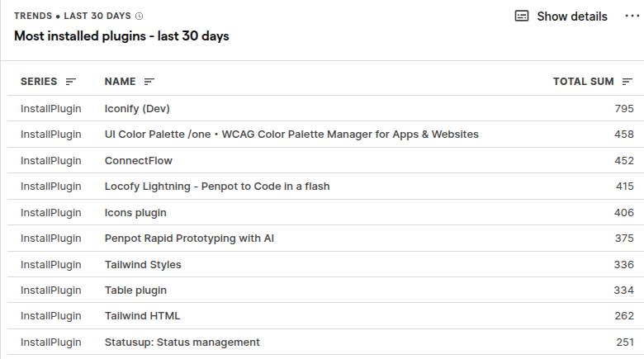Click the info icon beside Last 30 Days
Viewport: 644px width, 359px height.
[x=139, y=16]
